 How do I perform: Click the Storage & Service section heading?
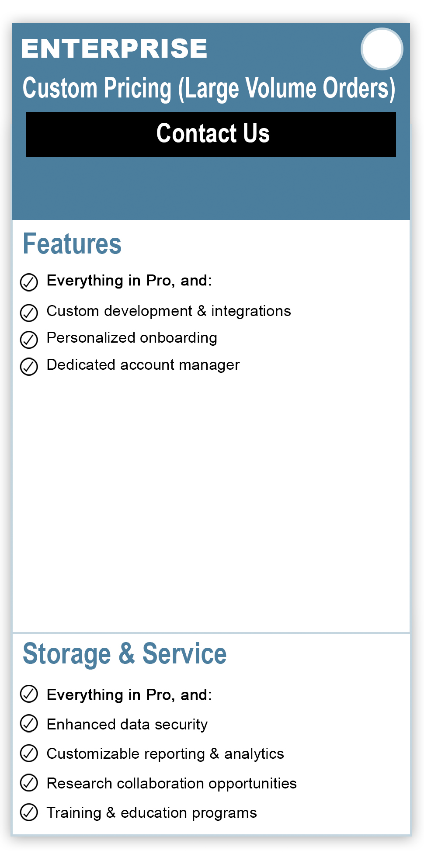click(125, 654)
